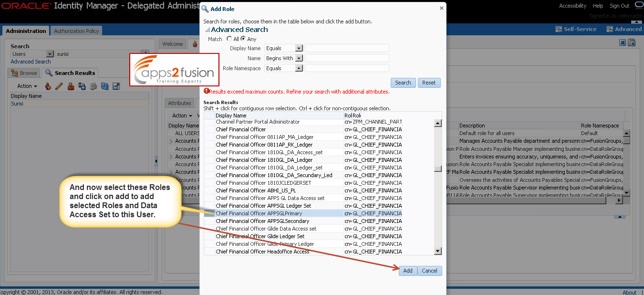Viewport: 644px width, 295px height.
Task: Open the Action menu in the left search panel
Action: click(x=27, y=86)
